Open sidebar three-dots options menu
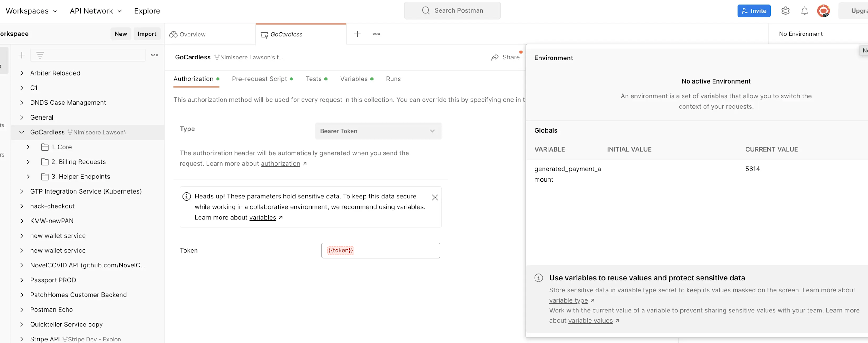This screenshot has height=343, width=868. pos(154,55)
